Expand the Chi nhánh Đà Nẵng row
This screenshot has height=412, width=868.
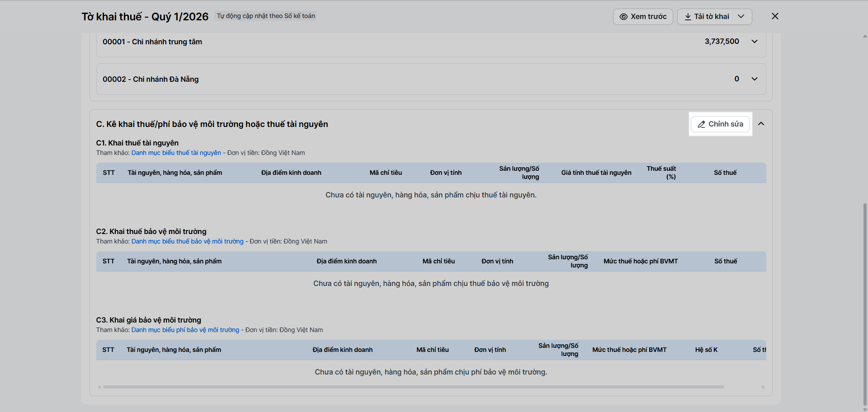click(755, 79)
